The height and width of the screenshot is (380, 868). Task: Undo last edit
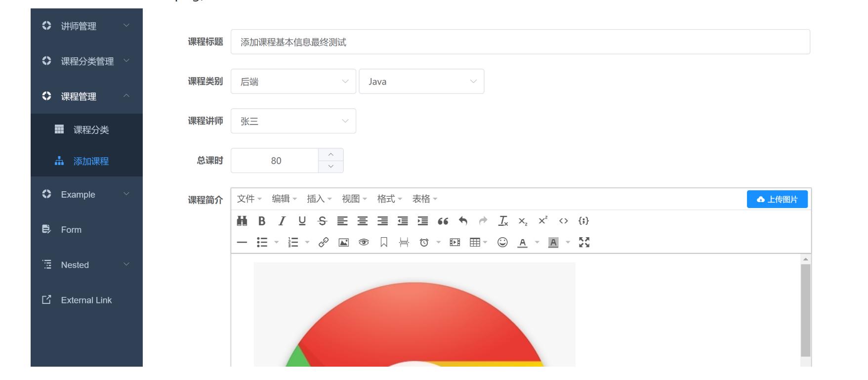[x=463, y=221]
